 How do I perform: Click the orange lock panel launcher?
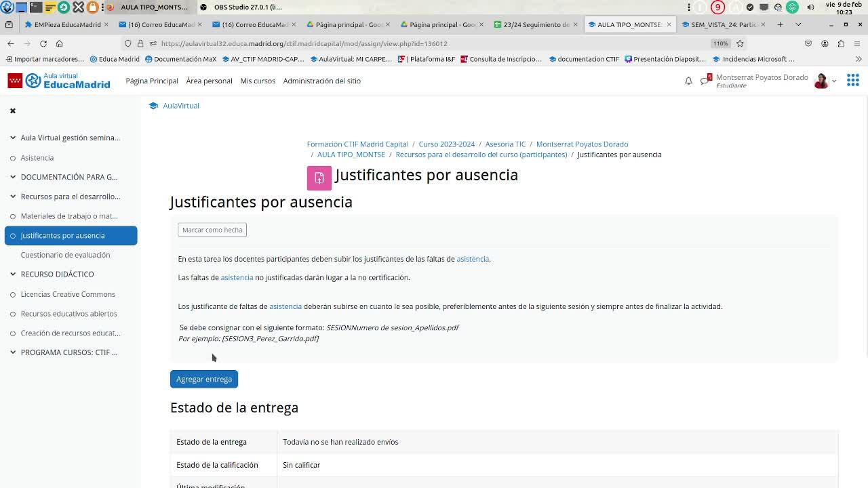point(92,7)
